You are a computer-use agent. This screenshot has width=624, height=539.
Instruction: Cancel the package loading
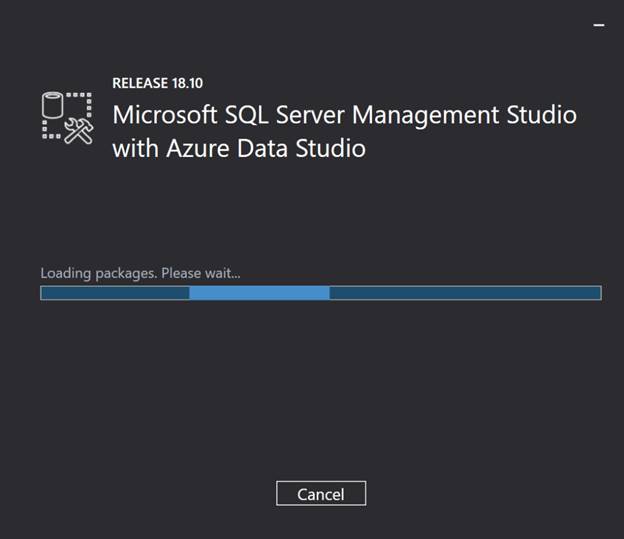[x=321, y=494]
